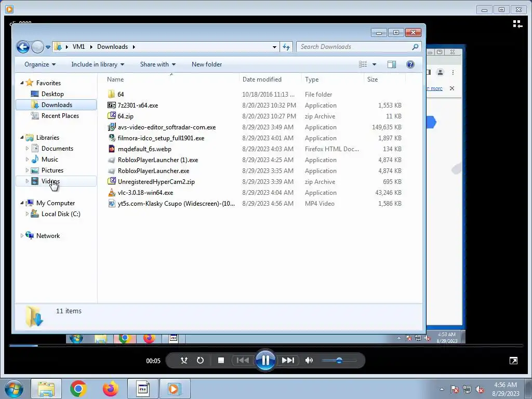Select Recent Places in Favorites
532x399 pixels.
pyautogui.click(x=60, y=116)
